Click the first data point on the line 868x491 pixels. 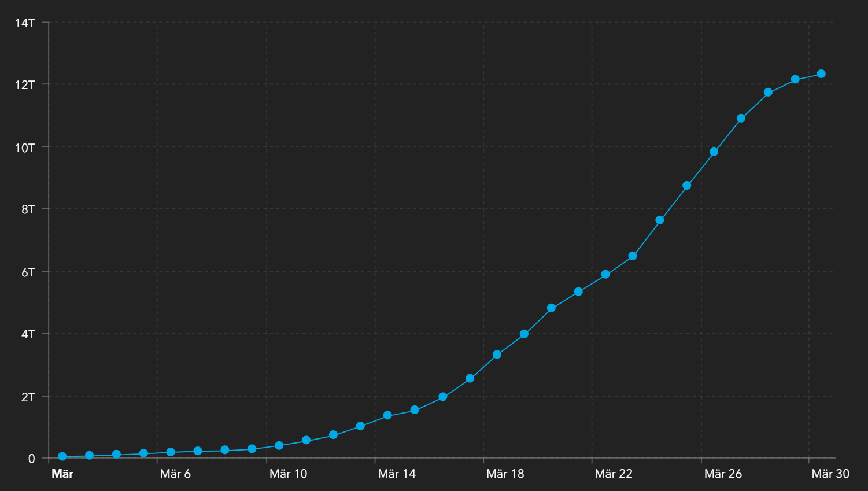click(62, 457)
